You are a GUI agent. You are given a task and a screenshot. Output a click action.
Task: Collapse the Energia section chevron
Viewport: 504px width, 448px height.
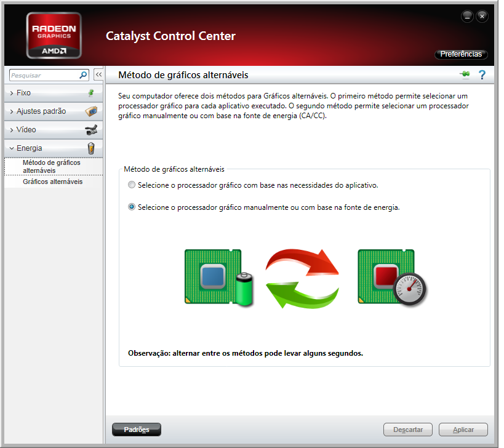[x=12, y=148]
